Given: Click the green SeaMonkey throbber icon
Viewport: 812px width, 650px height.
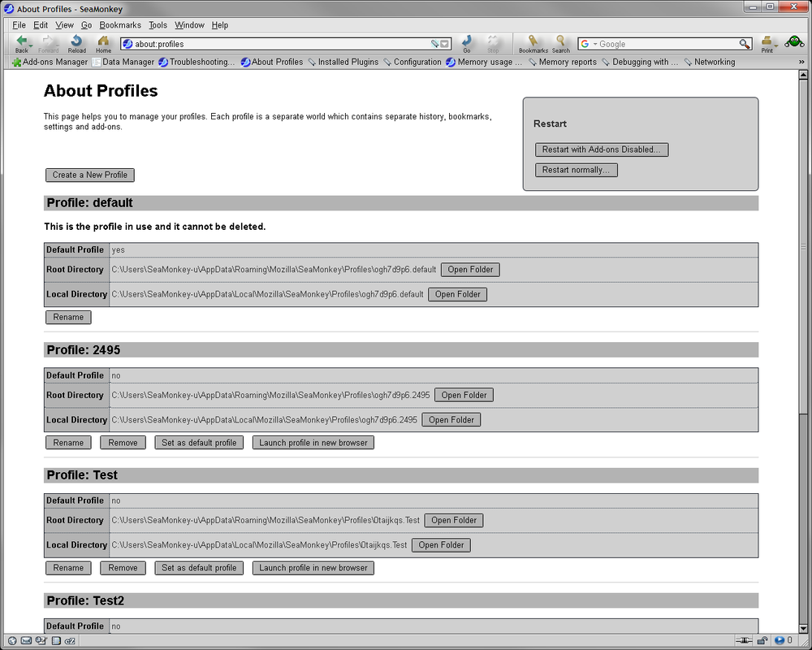Looking at the screenshot, I should [x=794, y=42].
